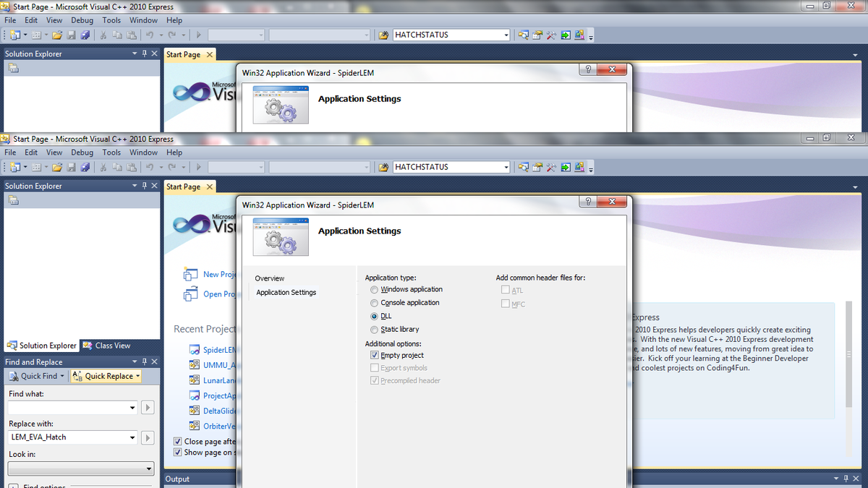Viewport: 868px width, 488px height.
Task: Open upper window HATCHSTATUS find dropdown
Action: (x=506, y=35)
